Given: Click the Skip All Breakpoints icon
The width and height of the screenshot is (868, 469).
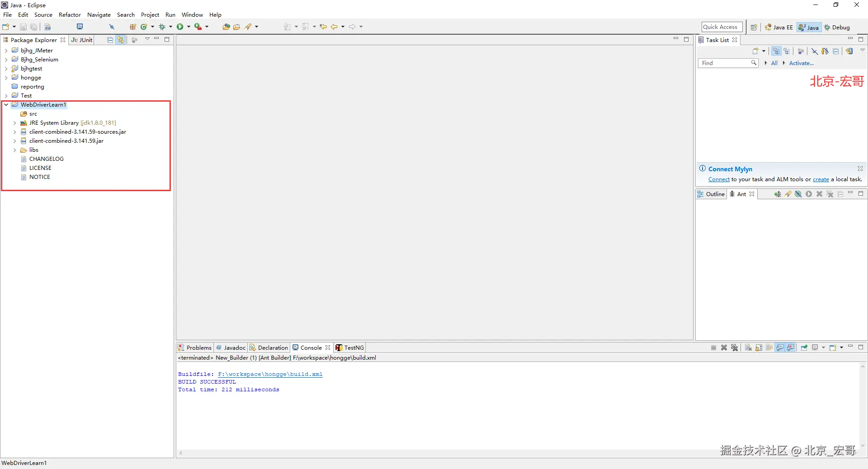Looking at the screenshot, I should [x=112, y=27].
